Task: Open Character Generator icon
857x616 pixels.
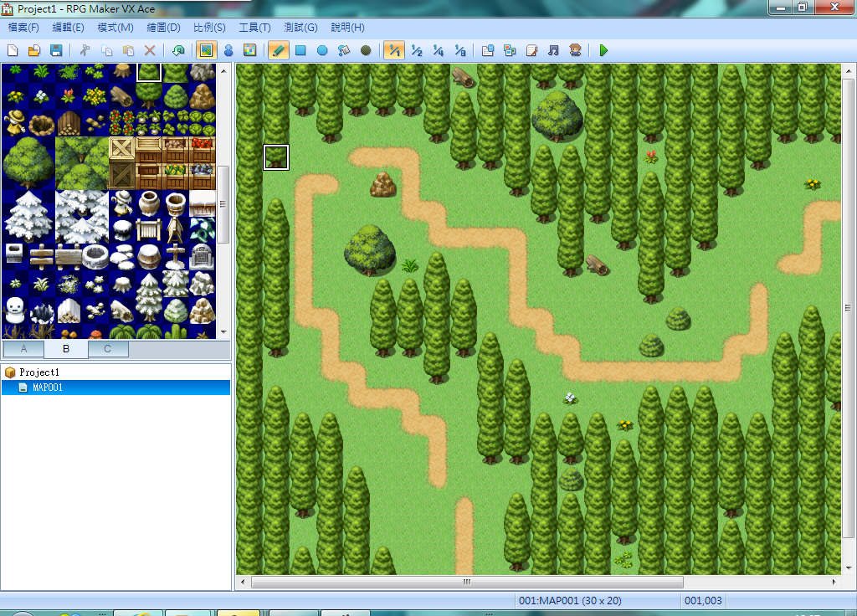Action: point(575,51)
